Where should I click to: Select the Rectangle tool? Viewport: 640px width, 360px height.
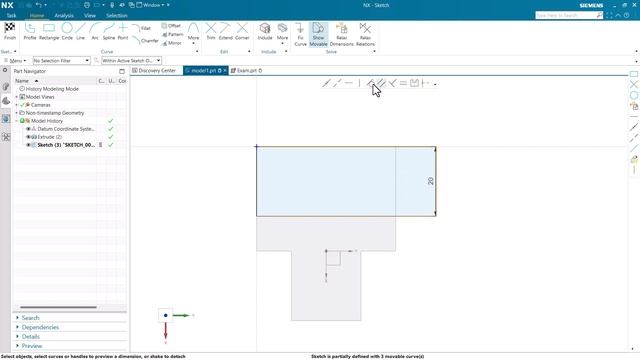point(49,31)
